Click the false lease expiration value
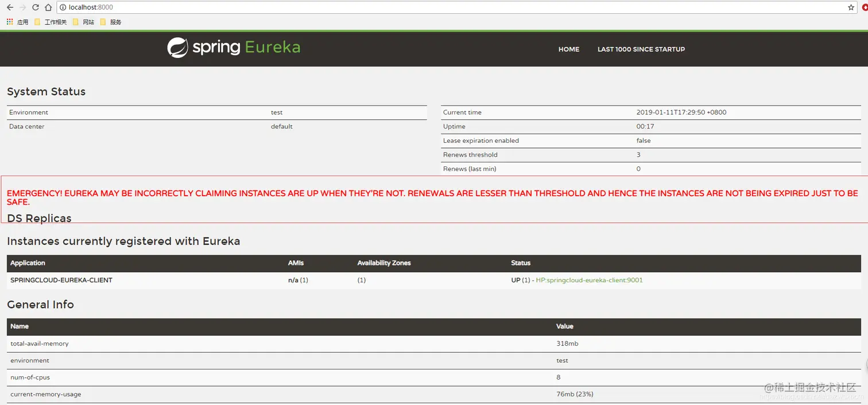The image size is (868, 405). tap(644, 141)
